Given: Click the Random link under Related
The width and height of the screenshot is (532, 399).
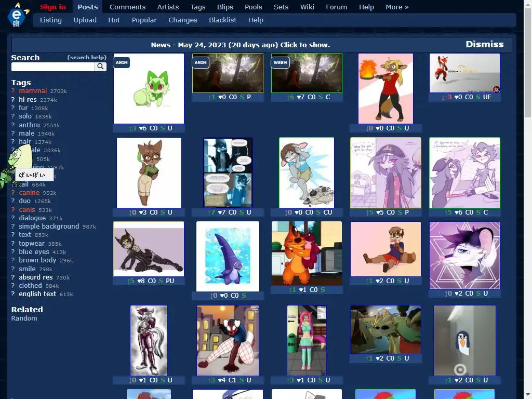Looking at the screenshot, I should [24, 318].
